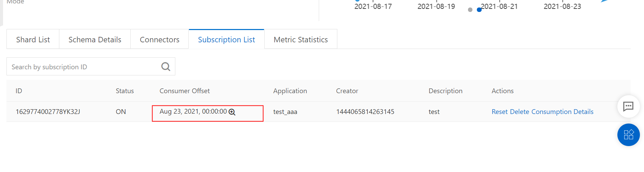The width and height of the screenshot is (644, 172).
Task: Open the chat feedback floating icon
Action: 628,106
